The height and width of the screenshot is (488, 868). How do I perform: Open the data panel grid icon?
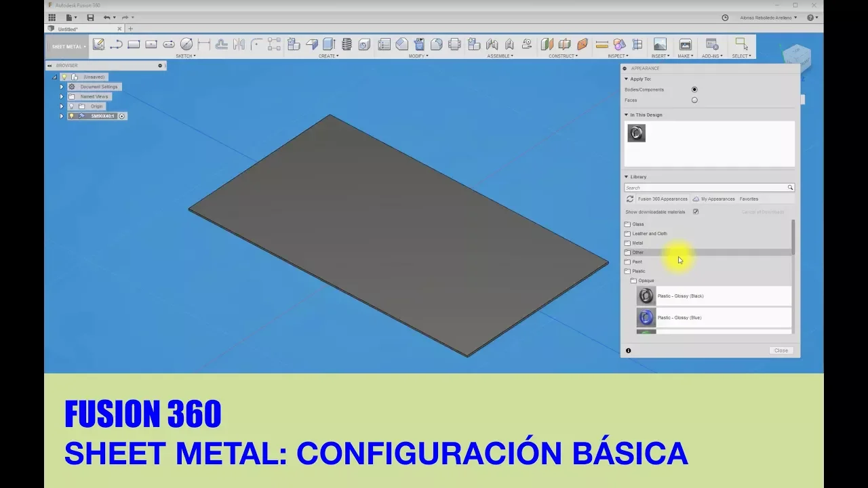pos(52,18)
